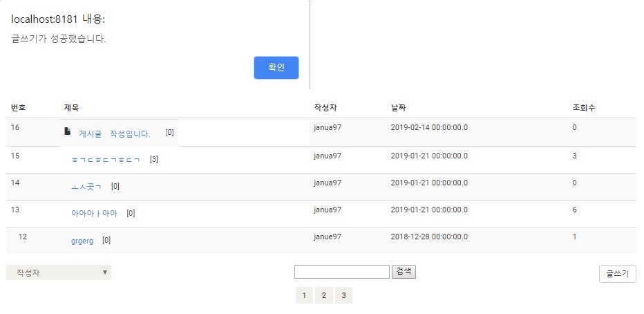
Task: Click the 날짜 column header
Action: (x=399, y=108)
